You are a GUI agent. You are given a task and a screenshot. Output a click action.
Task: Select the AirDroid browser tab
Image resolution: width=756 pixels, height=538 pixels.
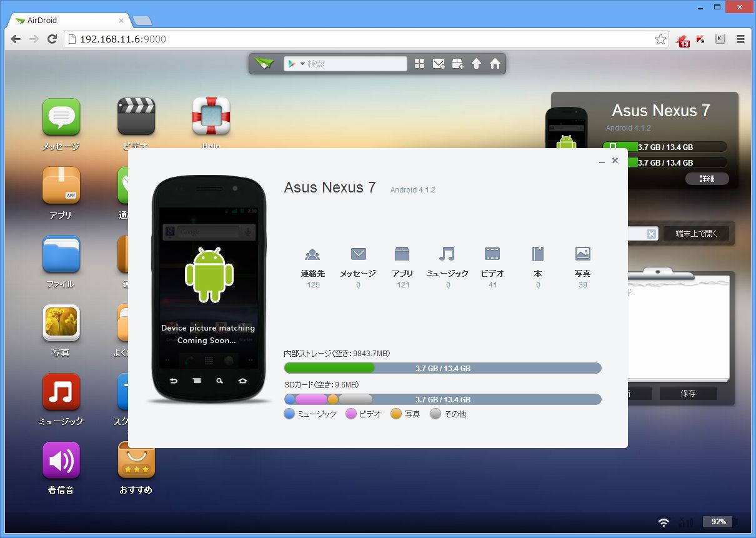[69, 20]
